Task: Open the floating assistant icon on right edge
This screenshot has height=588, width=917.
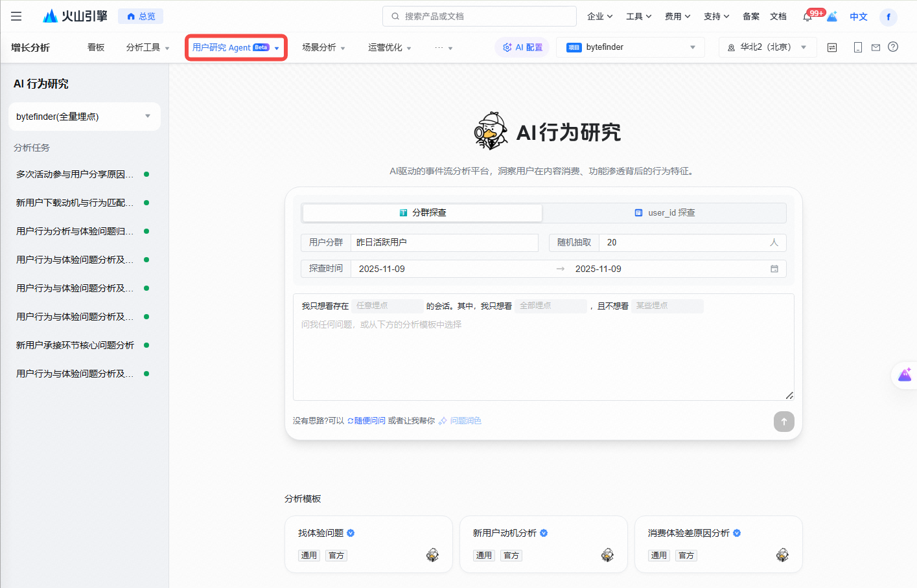Action: (x=905, y=375)
